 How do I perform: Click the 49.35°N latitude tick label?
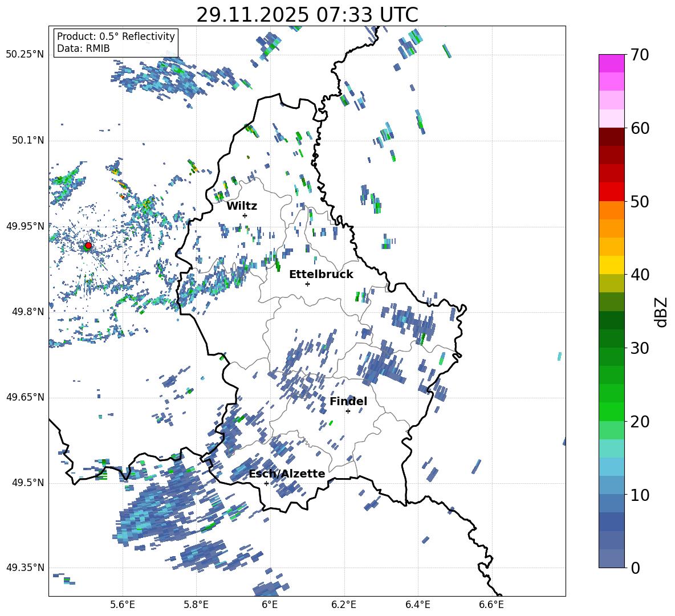pos(25,568)
